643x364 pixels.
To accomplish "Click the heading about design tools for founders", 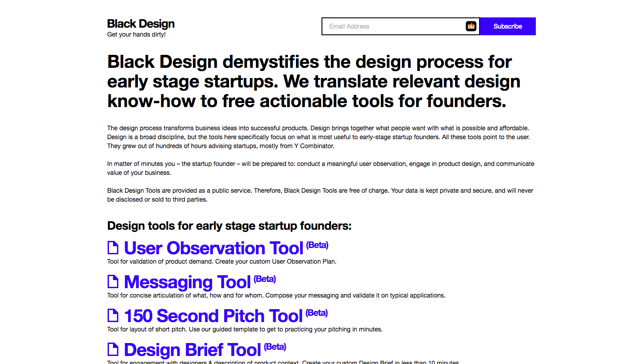I will (x=229, y=226).
